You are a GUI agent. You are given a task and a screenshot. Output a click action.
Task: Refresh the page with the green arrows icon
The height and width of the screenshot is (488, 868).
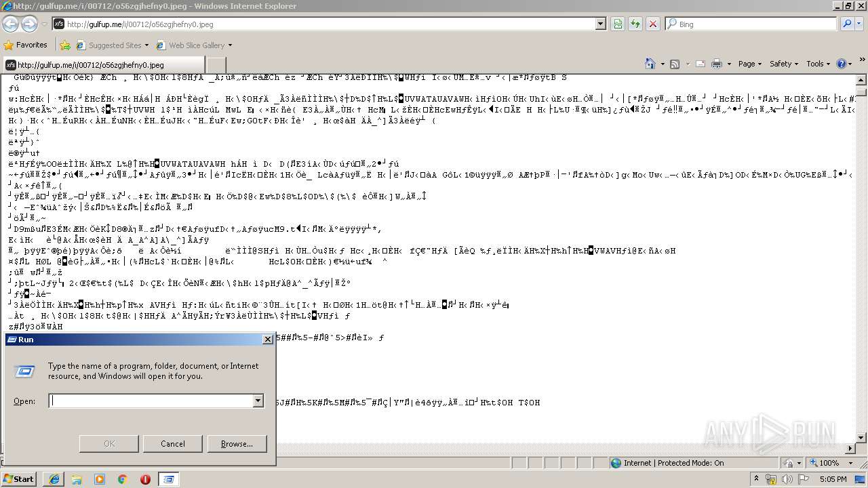pos(635,24)
